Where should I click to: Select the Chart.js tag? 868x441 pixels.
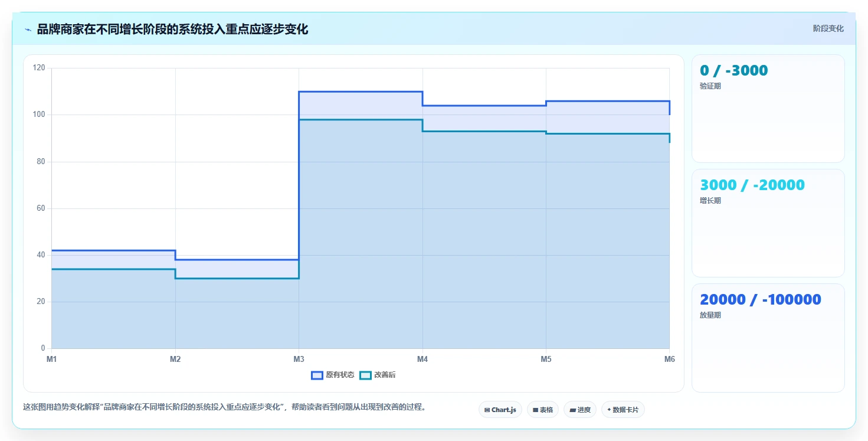[500, 410]
